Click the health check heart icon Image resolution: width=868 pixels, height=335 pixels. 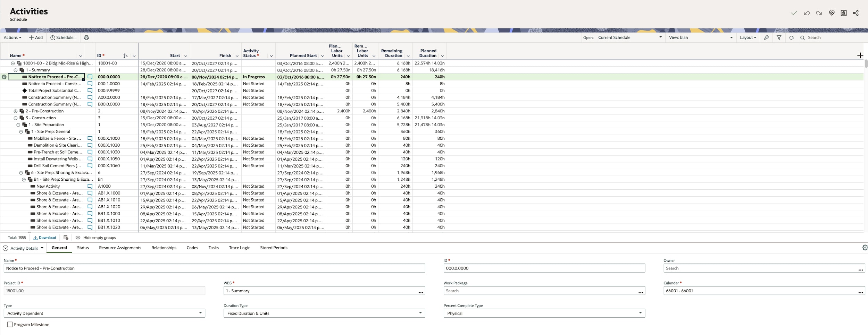tap(831, 13)
